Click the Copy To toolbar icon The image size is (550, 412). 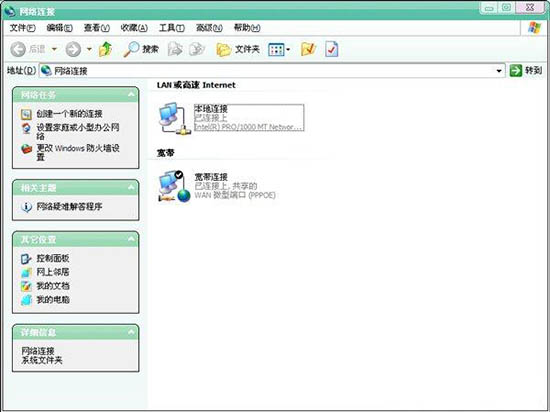[x=197, y=49]
